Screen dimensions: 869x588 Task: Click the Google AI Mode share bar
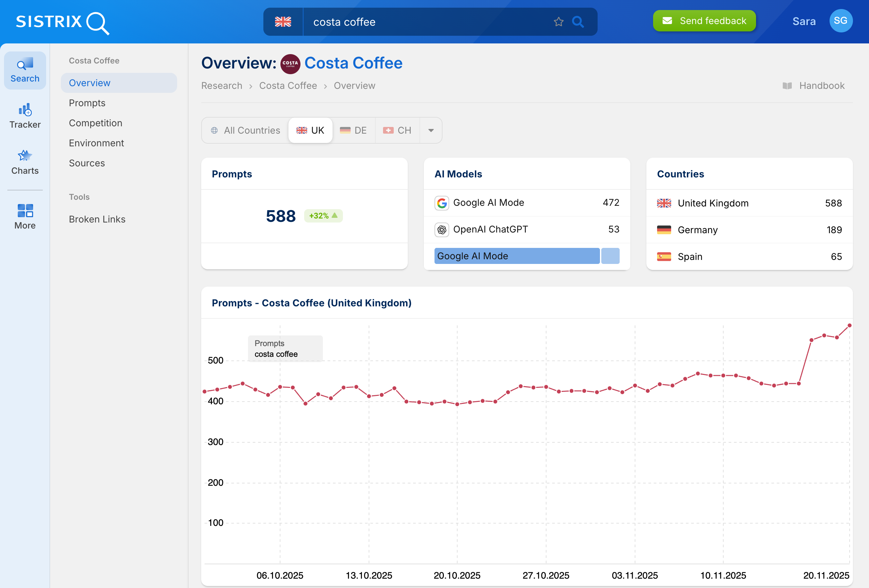[x=517, y=256]
